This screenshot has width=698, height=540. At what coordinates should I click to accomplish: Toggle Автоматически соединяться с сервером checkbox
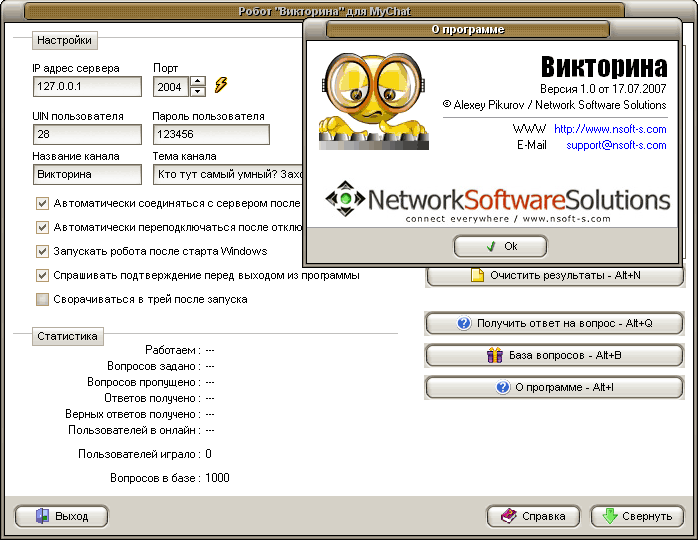pyautogui.click(x=42, y=203)
